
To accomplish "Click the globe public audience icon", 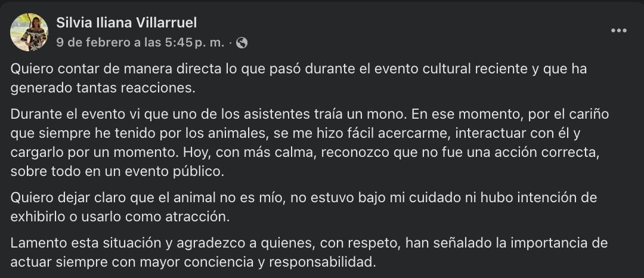I will coord(242,42).
